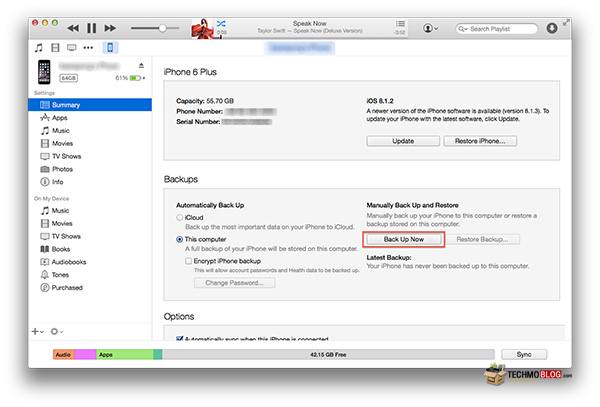This screenshot has height=407, width=600.
Task: Select iCloud backup radio option
Action: [179, 217]
